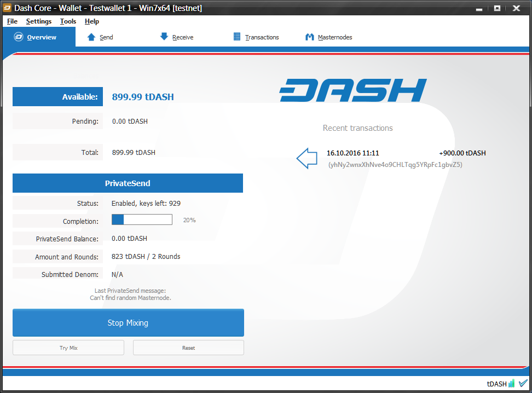
Task: Click the Send up-arrow icon
Action: tap(91, 37)
